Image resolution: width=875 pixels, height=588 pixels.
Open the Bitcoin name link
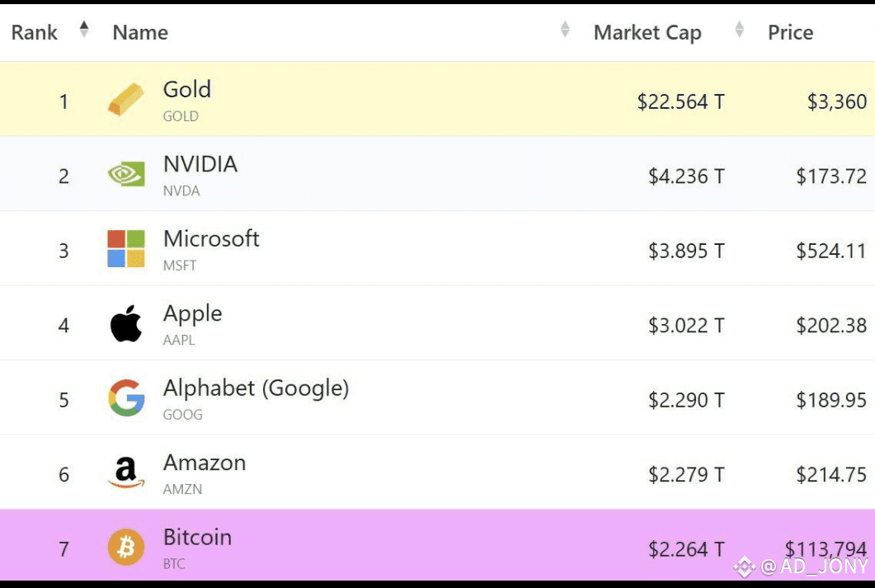point(198,537)
